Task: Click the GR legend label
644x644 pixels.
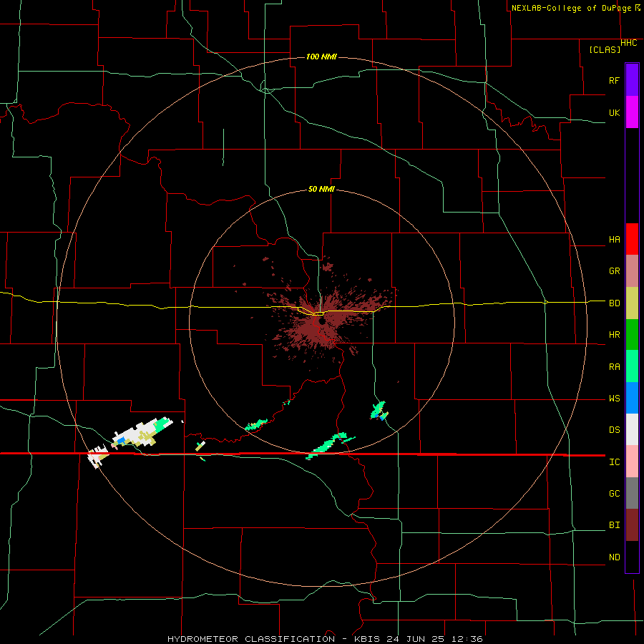Action: (x=614, y=271)
